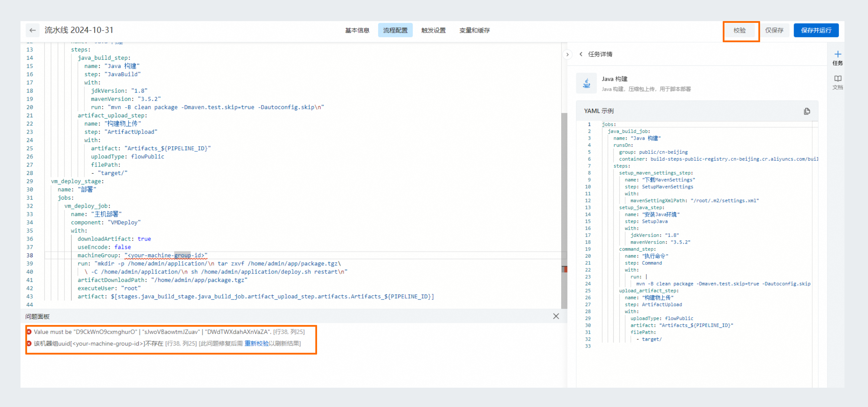Click line number 38 in the editor gutter
This screenshot has height=407, width=868.
tap(30, 255)
